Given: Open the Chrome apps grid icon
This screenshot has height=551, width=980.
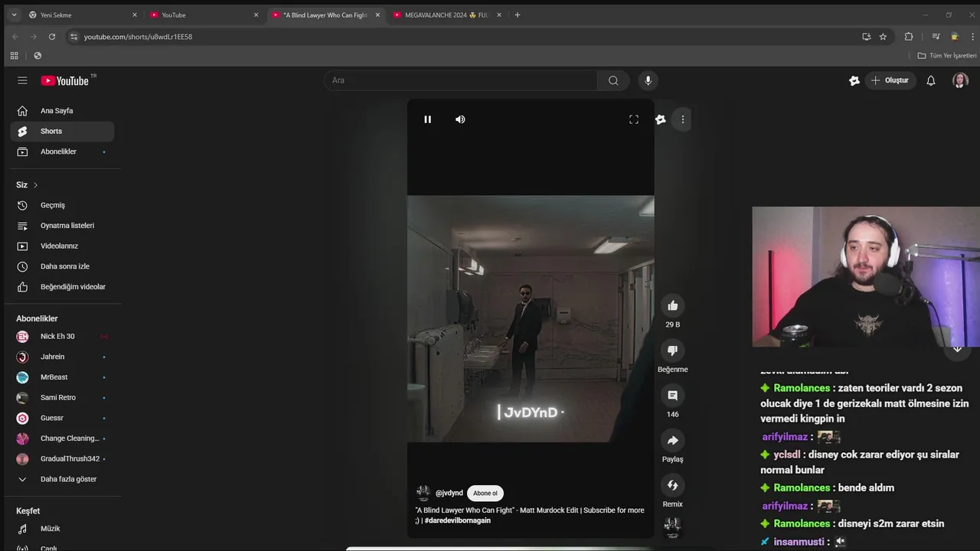Looking at the screenshot, I should pos(14,56).
